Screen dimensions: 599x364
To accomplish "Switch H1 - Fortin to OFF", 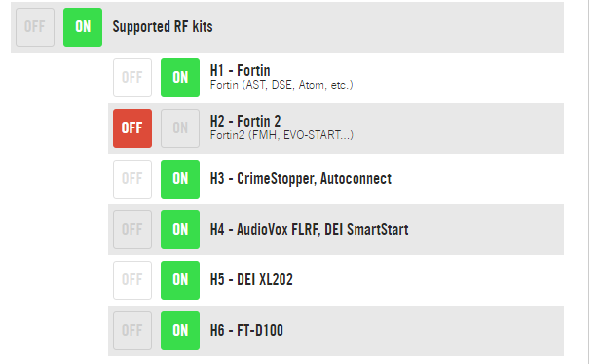I will pos(132,78).
